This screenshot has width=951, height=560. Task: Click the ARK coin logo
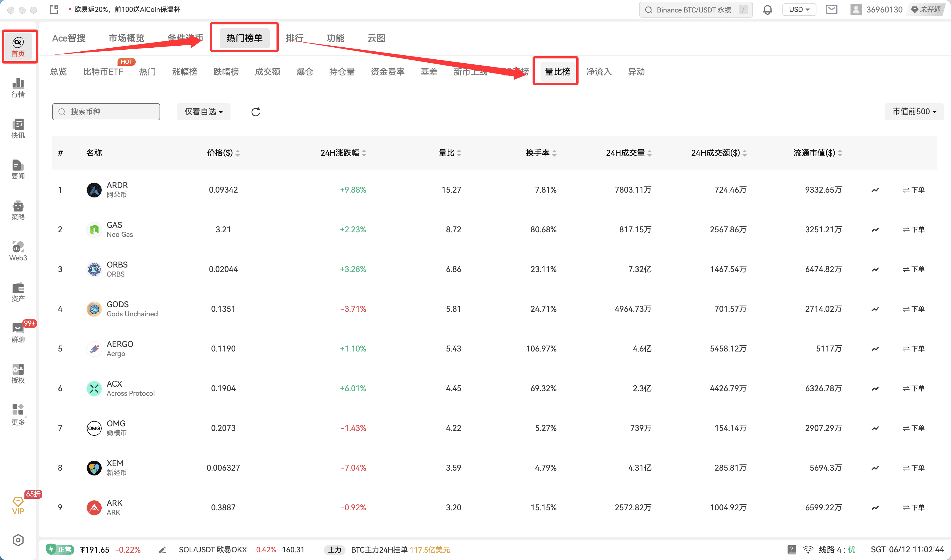(94, 508)
